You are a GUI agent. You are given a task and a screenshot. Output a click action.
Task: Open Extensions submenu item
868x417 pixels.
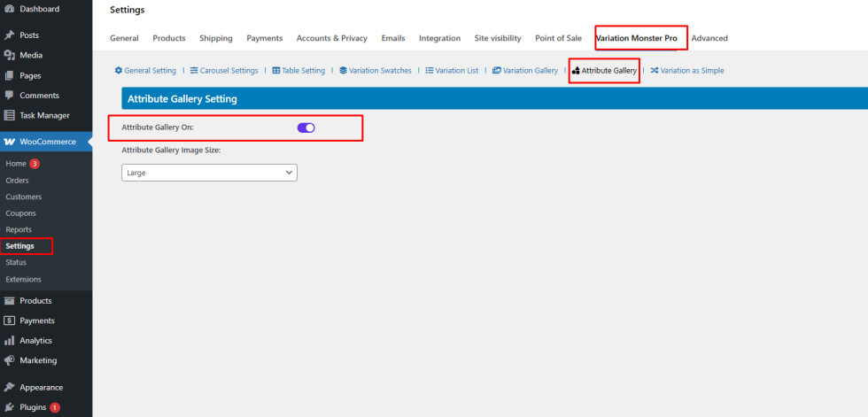[23, 279]
